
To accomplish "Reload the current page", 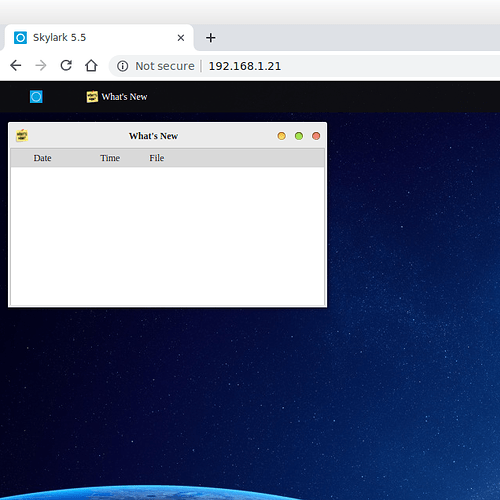I will point(66,66).
